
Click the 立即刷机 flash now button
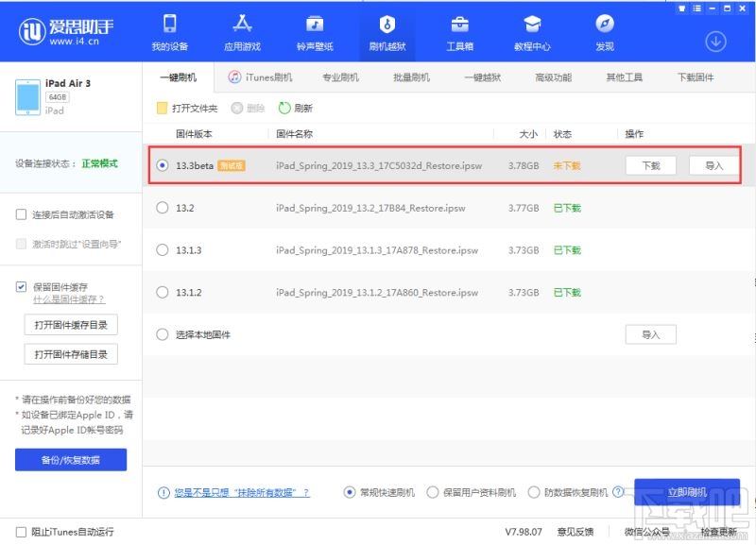pyautogui.click(x=688, y=492)
